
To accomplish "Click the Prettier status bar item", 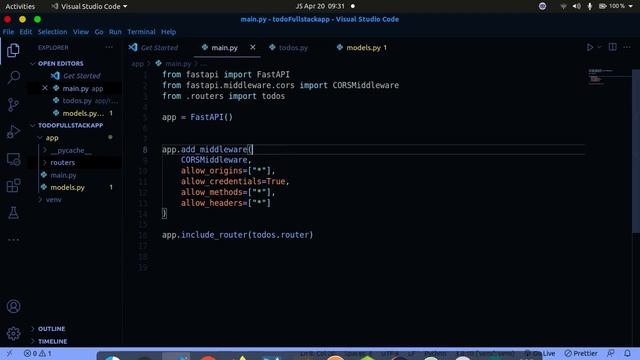I will (x=581, y=353).
